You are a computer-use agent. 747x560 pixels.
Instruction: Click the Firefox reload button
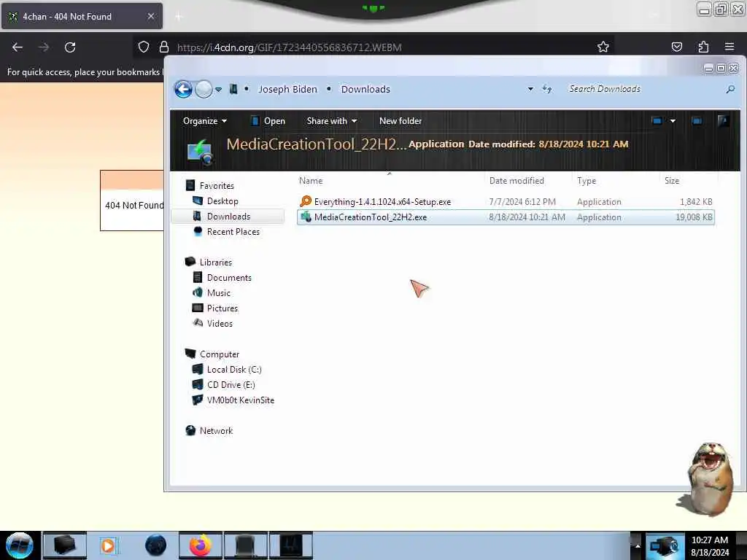pyautogui.click(x=70, y=47)
